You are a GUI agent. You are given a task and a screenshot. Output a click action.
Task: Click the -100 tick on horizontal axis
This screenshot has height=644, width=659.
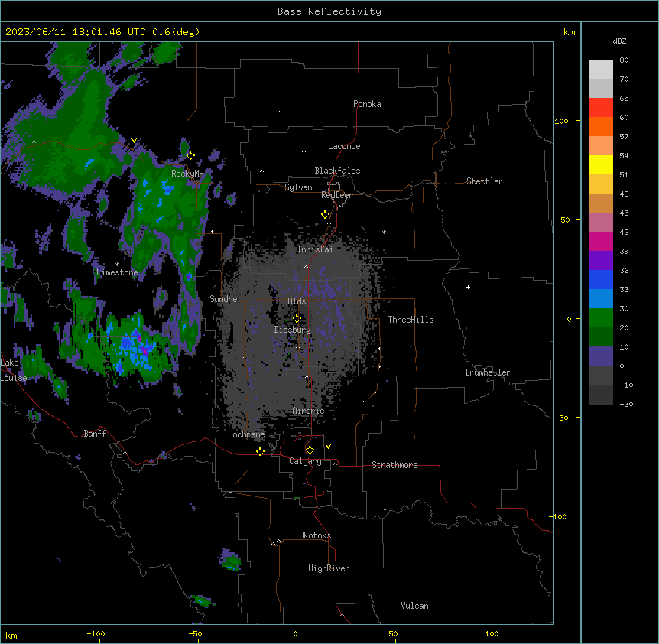coord(96,633)
